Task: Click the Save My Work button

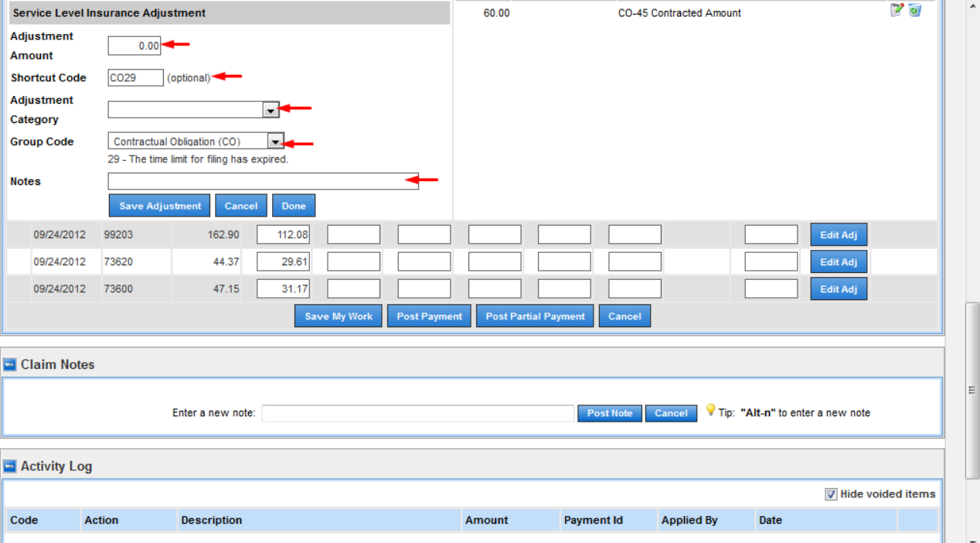Action: 339,316
